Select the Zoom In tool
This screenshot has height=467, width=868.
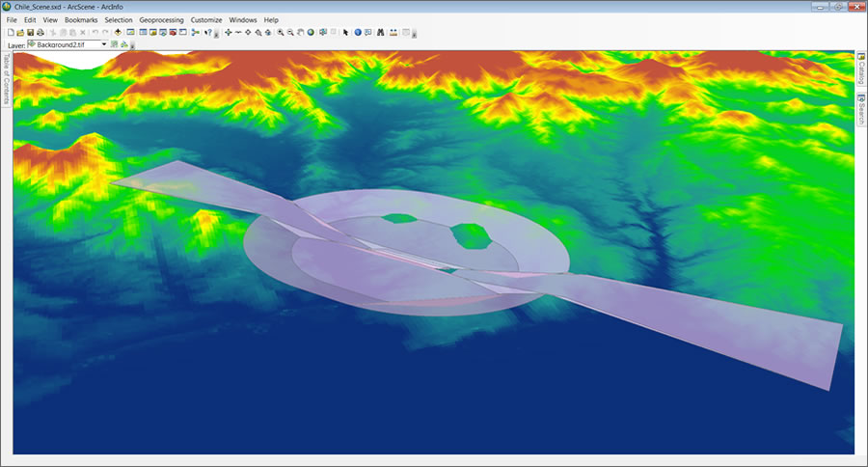coord(280,33)
